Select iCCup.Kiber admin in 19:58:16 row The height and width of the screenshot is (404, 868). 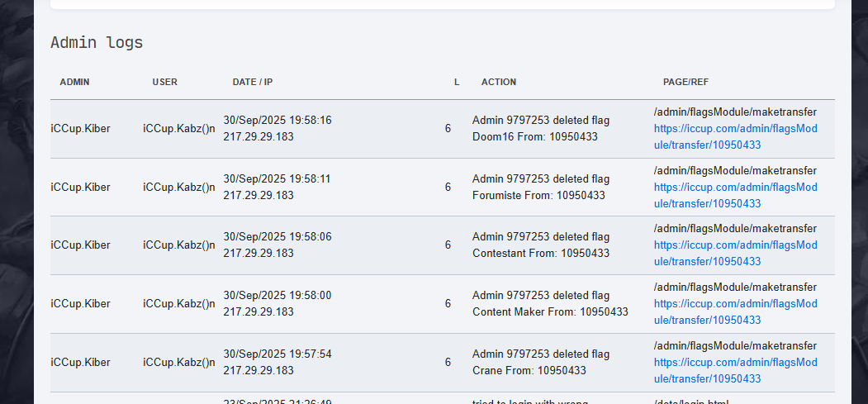pyautogui.click(x=80, y=128)
